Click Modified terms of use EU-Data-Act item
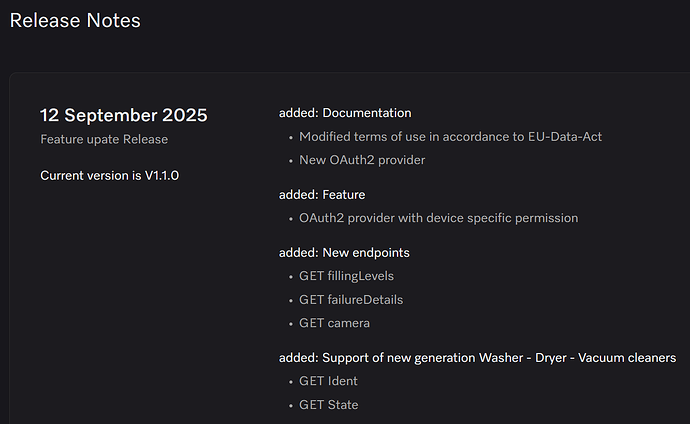The width and height of the screenshot is (690, 424). click(x=450, y=137)
